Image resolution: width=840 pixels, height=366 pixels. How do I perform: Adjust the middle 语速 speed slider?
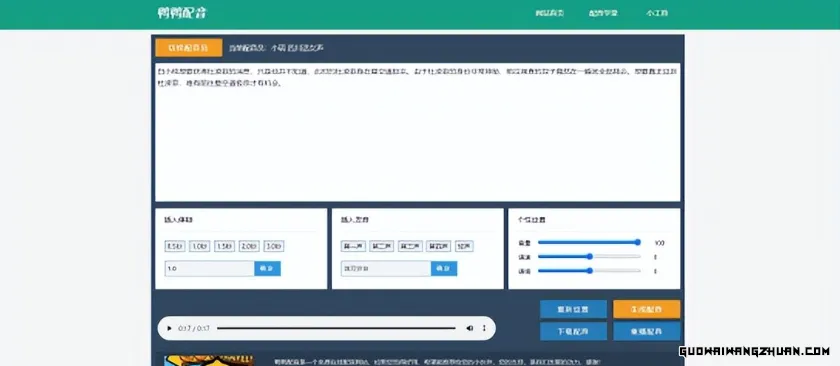(589, 257)
